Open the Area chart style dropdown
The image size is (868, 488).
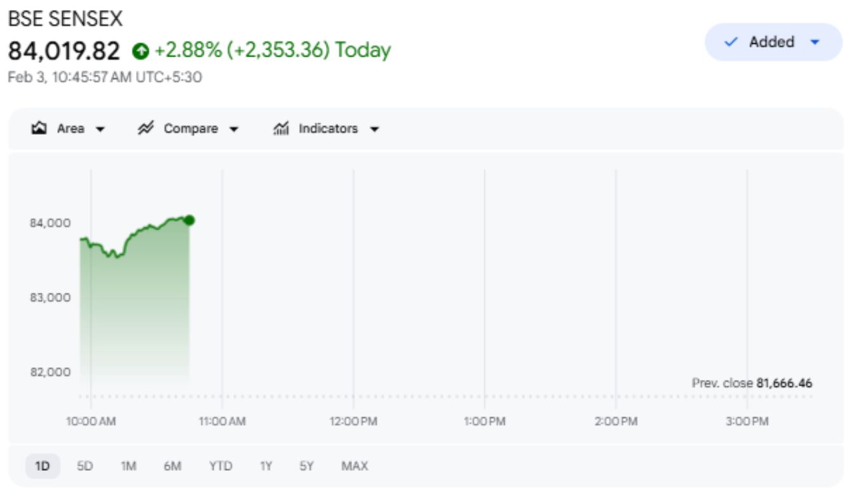(x=99, y=128)
